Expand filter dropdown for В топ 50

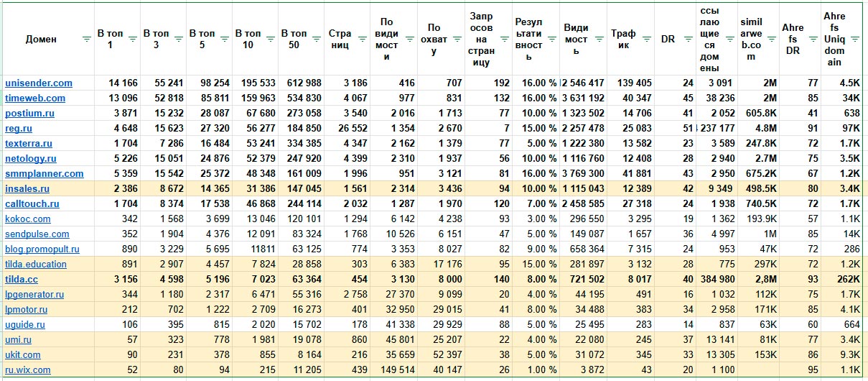[x=316, y=40]
